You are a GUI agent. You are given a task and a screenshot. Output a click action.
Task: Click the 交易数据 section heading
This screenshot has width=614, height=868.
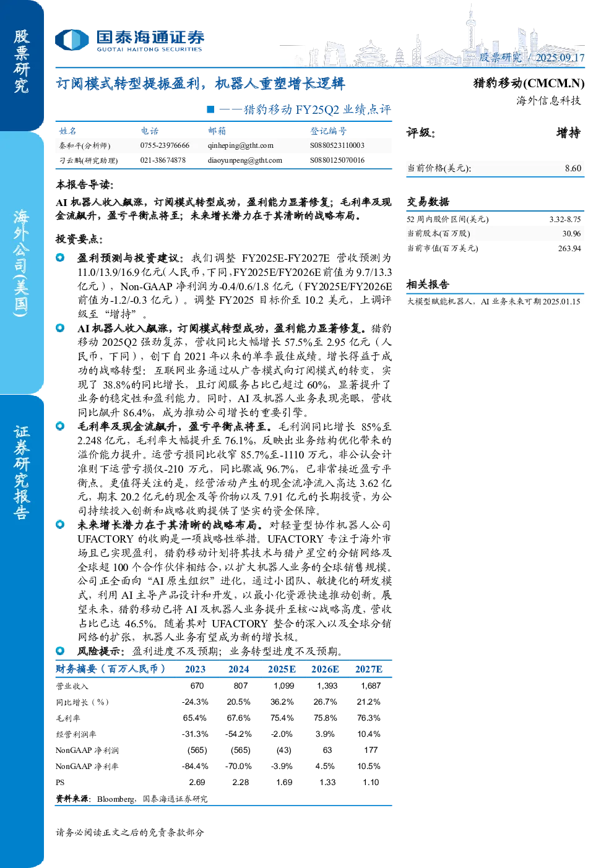pos(428,202)
